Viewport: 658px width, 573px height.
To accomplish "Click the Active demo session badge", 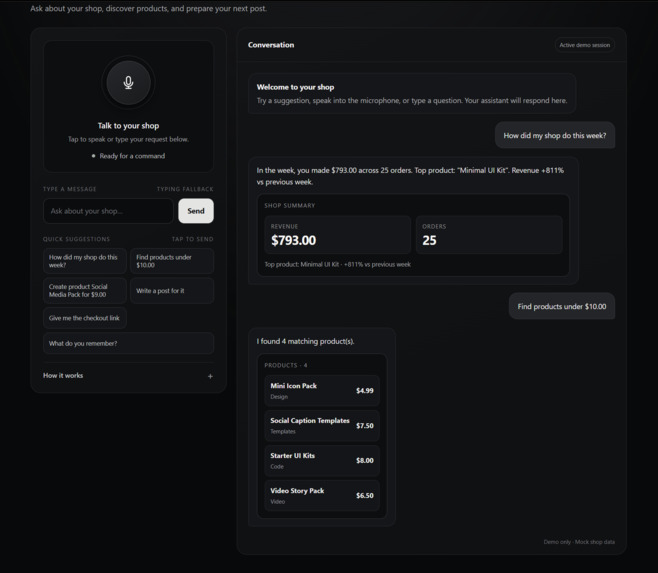I will pyautogui.click(x=585, y=45).
